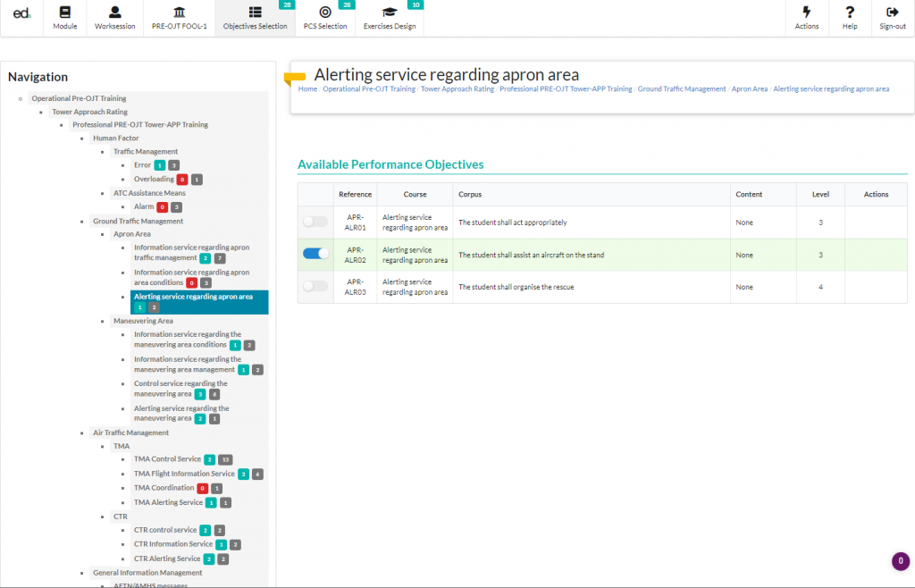
Task: Open Control service regarding the maneuvering area
Action: pyautogui.click(x=180, y=389)
